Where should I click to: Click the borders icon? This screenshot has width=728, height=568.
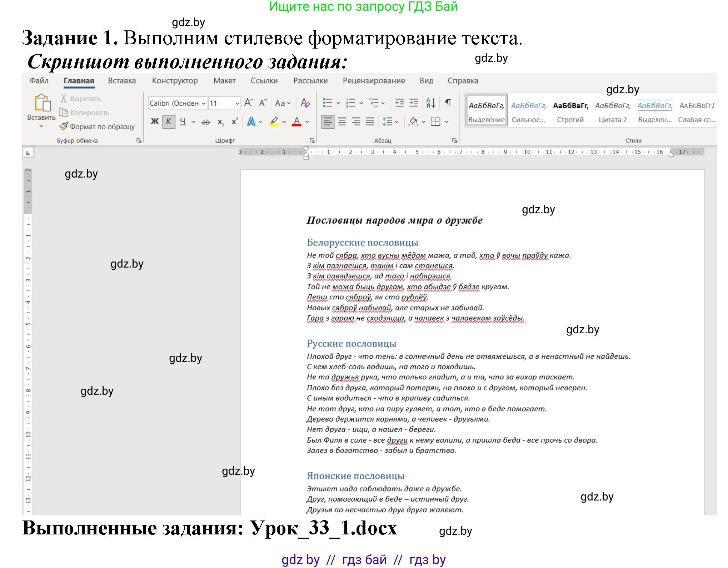[435, 122]
